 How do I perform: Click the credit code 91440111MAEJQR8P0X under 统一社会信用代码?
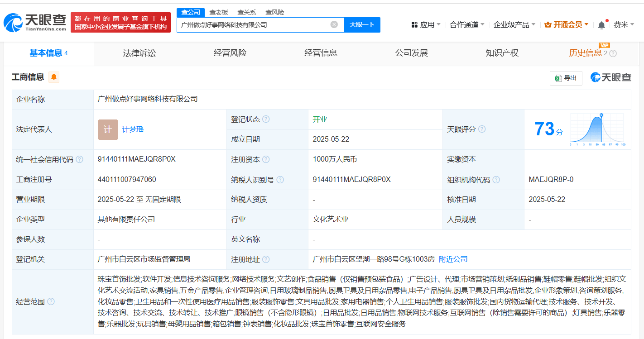[136, 159]
